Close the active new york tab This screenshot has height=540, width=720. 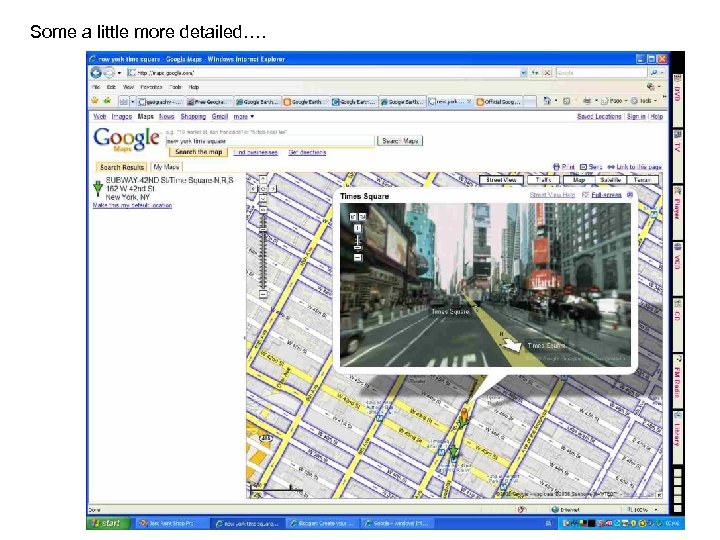(469, 101)
